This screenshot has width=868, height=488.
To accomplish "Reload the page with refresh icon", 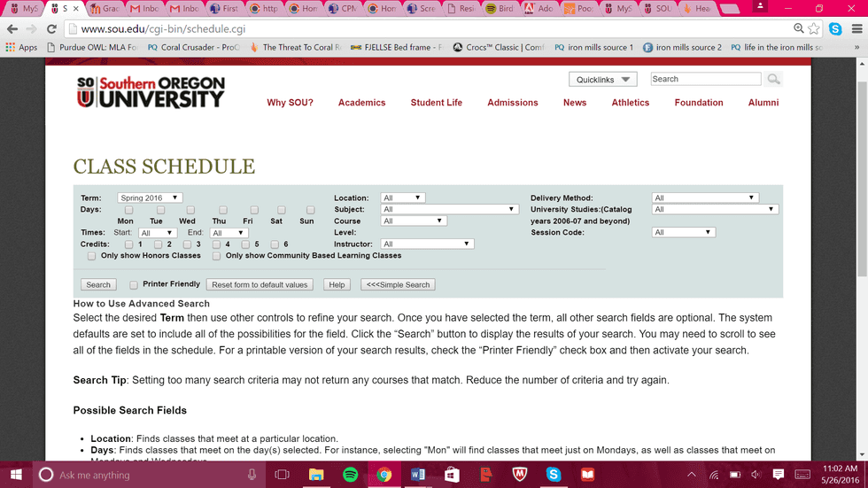I will pos(51,28).
